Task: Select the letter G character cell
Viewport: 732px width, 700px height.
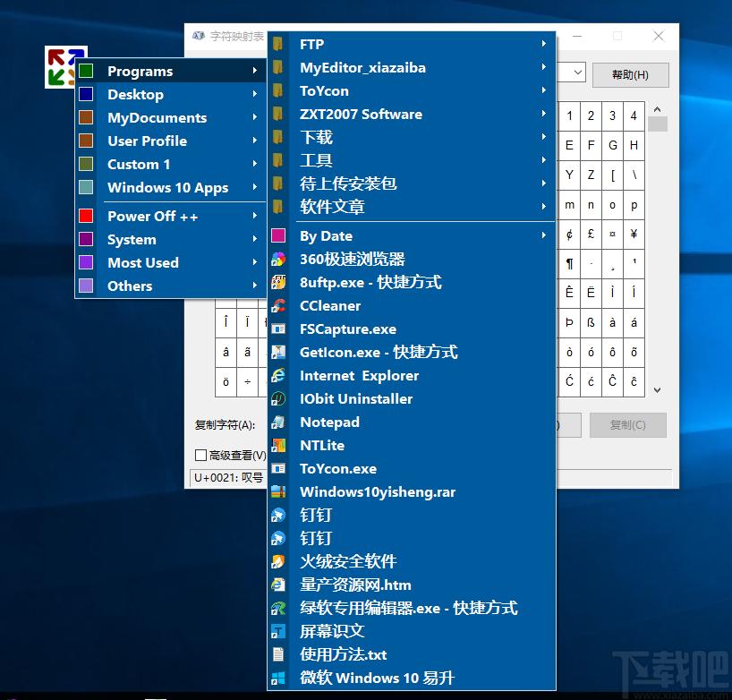Action: coord(612,145)
